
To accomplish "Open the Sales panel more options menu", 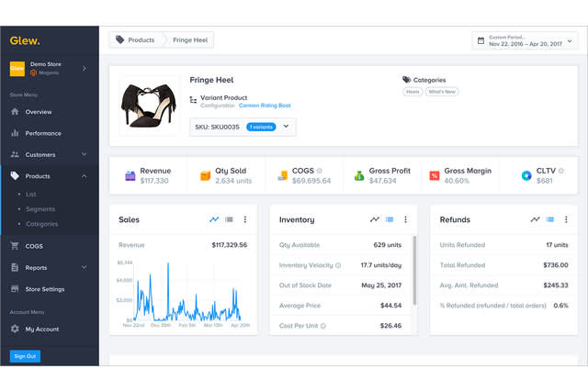I will tap(244, 219).
